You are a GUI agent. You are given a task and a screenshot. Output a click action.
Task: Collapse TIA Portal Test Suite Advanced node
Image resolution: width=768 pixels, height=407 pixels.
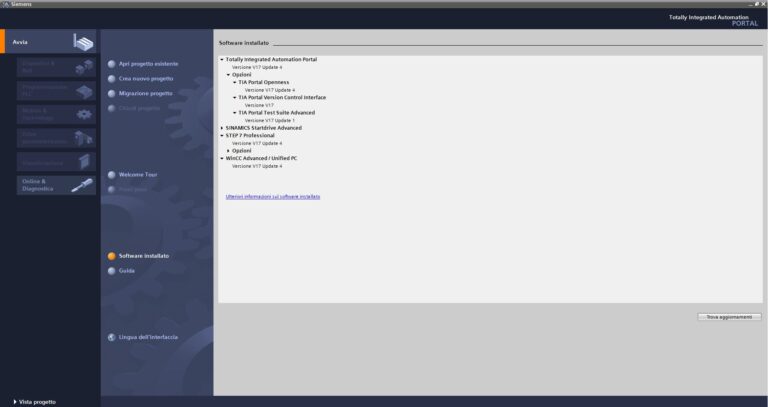[x=235, y=113]
